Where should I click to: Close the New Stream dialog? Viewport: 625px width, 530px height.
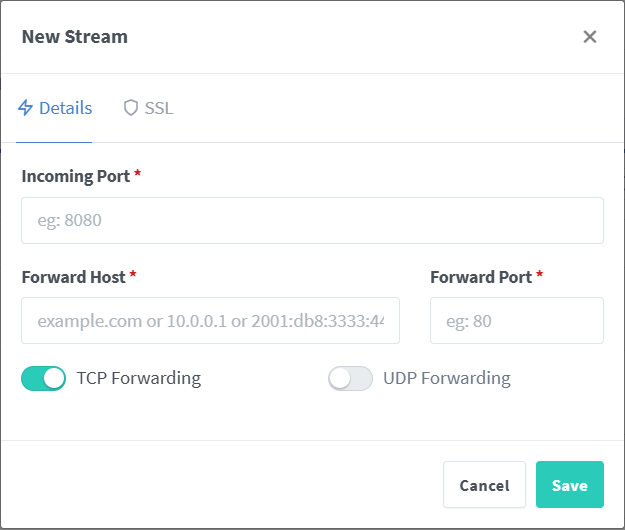[x=590, y=37]
